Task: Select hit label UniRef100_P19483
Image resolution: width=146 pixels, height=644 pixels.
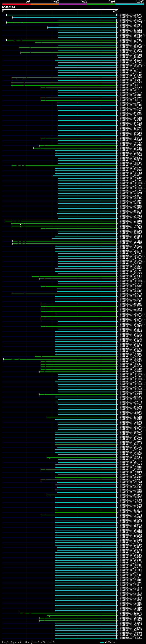Action: coord(131,424)
